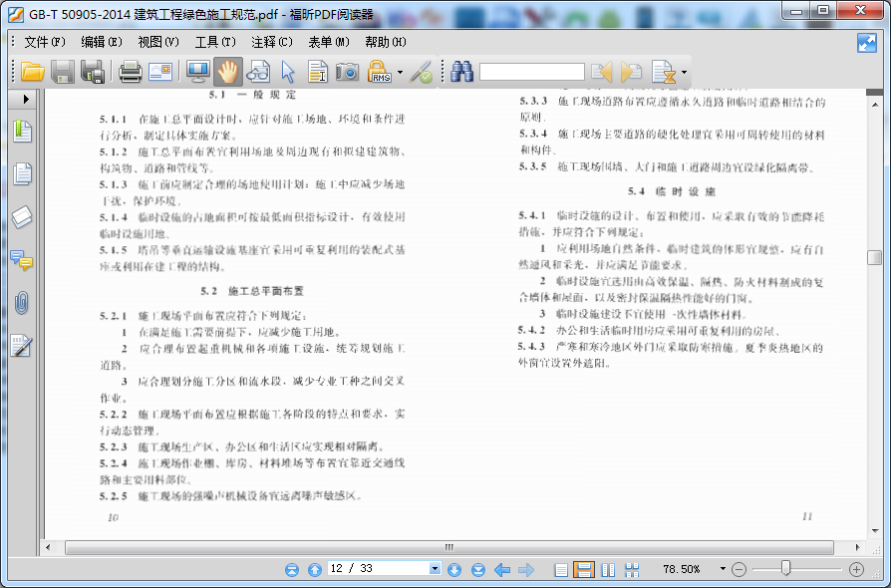
Task: Click the zoom in plus button
Action: click(x=856, y=569)
